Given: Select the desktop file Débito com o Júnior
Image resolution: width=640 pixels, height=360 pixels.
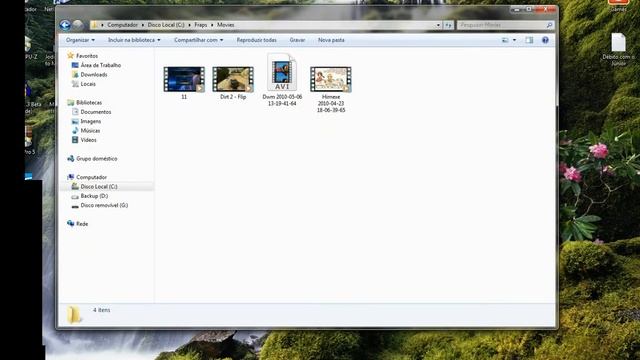Looking at the screenshot, I should tap(618, 49).
